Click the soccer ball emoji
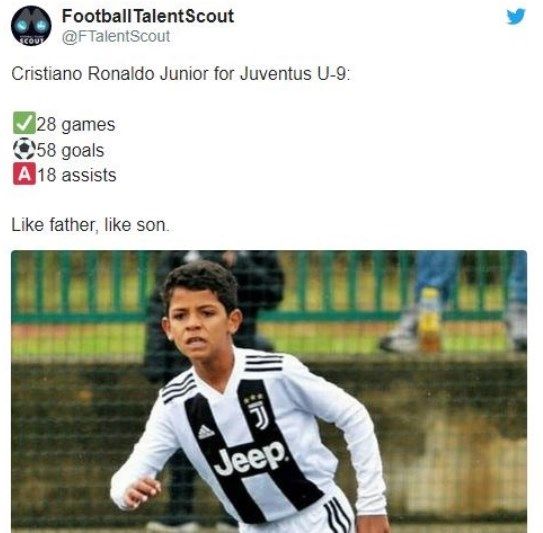Image resolution: width=543 pixels, height=533 pixels. point(24,149)
